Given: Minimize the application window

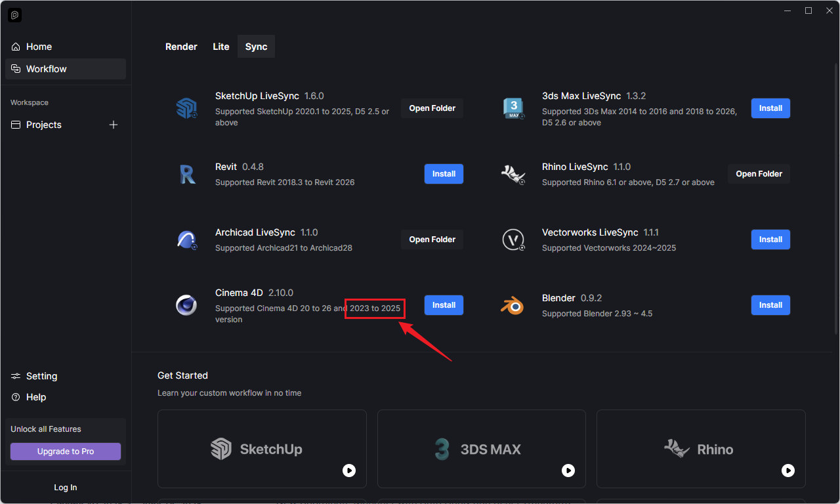Looking at the screenshot, I should coord(787,10).
